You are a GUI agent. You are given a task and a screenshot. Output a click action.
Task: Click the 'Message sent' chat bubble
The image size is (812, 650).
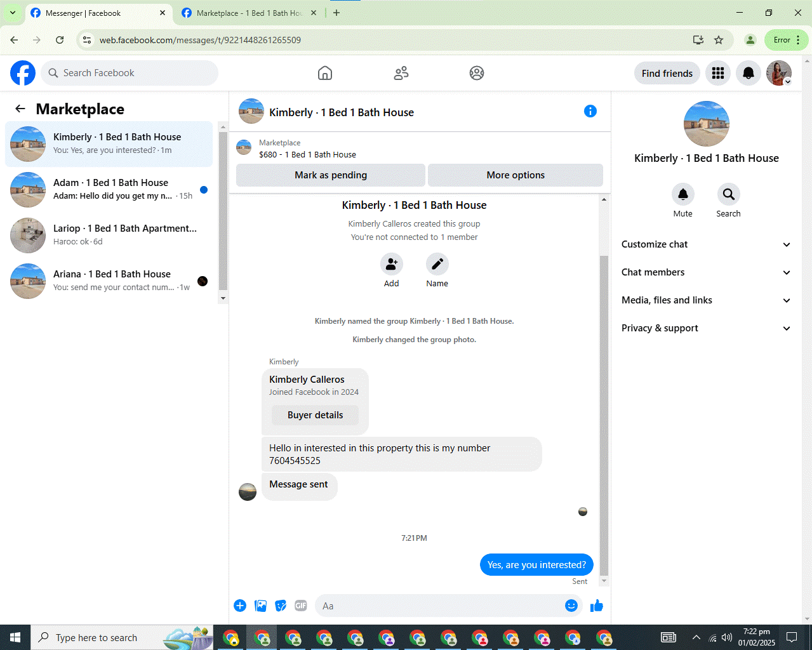coord(299,486)
